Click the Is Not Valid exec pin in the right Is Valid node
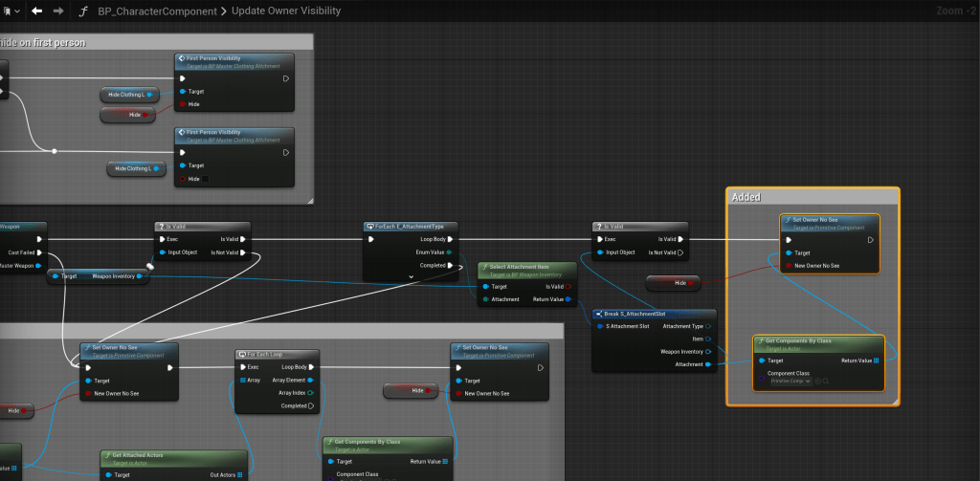The width and height of the screenshot is (980, 481). pyautogui.click(x=680, y=252)
